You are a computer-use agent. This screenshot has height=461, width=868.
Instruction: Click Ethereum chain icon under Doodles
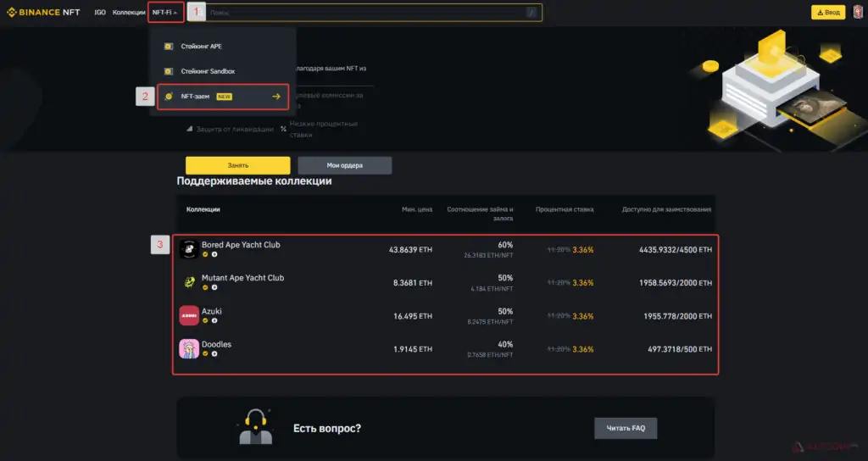point(214,354)
